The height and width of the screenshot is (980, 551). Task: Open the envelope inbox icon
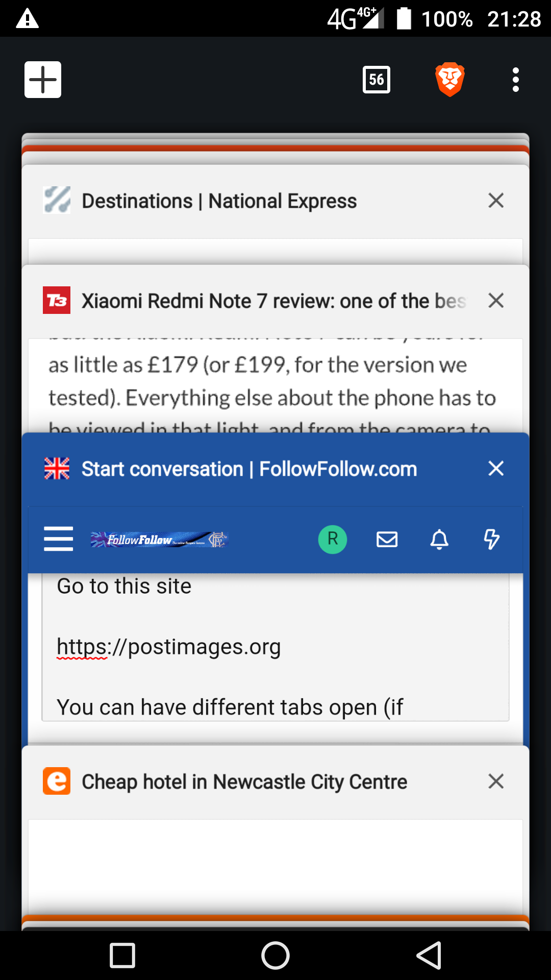click(387, 539)
